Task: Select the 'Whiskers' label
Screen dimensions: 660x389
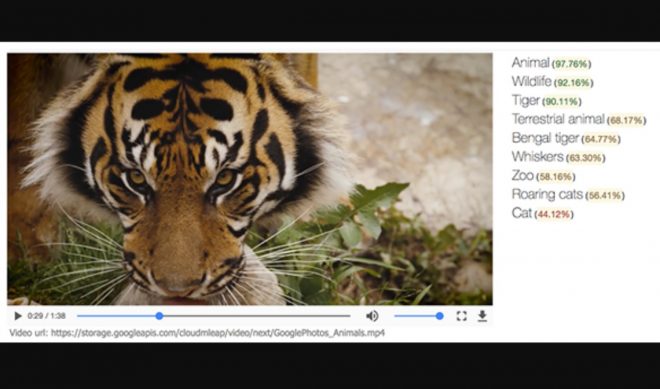Action: coord(538,157)
